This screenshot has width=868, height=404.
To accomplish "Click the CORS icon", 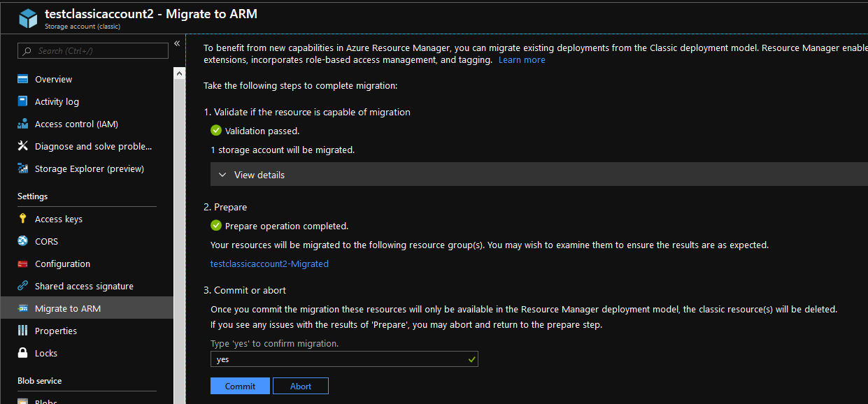I will [x=22, y=241].
